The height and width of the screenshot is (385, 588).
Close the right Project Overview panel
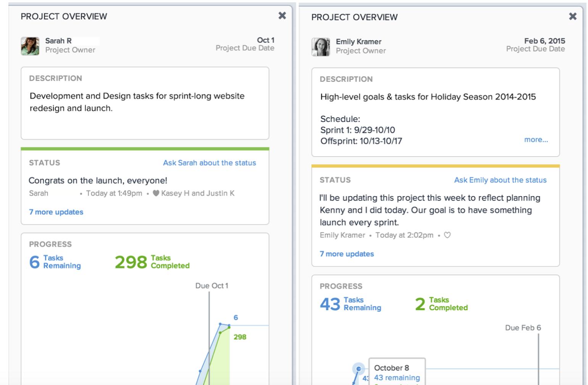point(573,16)
